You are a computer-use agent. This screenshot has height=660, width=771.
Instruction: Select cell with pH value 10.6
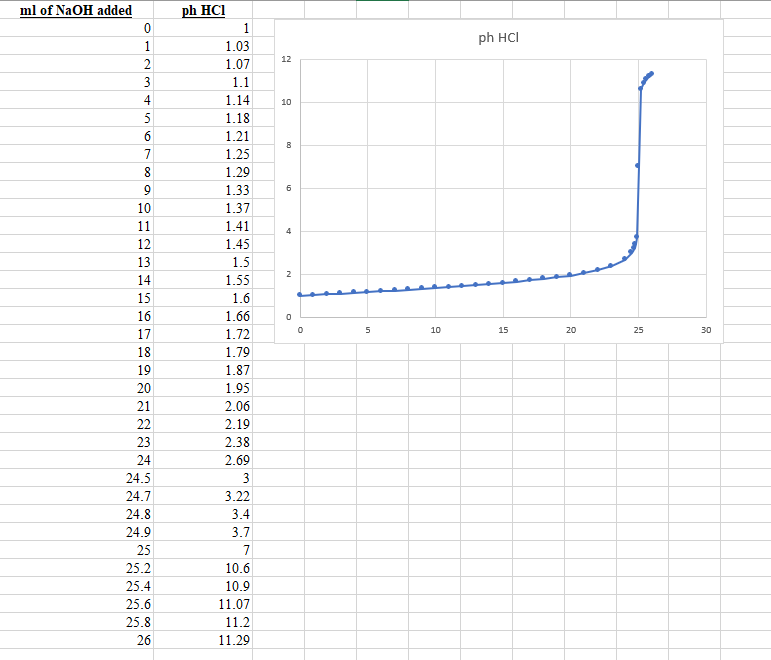click(x=203, y=568)
